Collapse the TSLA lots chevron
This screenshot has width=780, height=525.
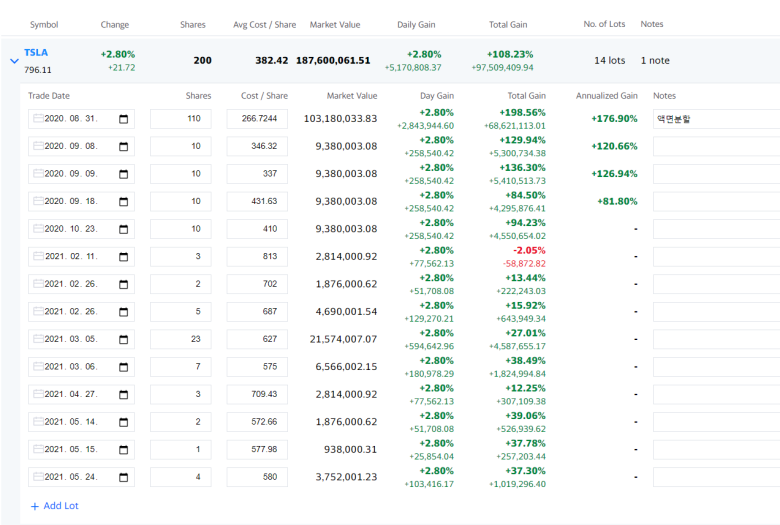tap(14, 61)
